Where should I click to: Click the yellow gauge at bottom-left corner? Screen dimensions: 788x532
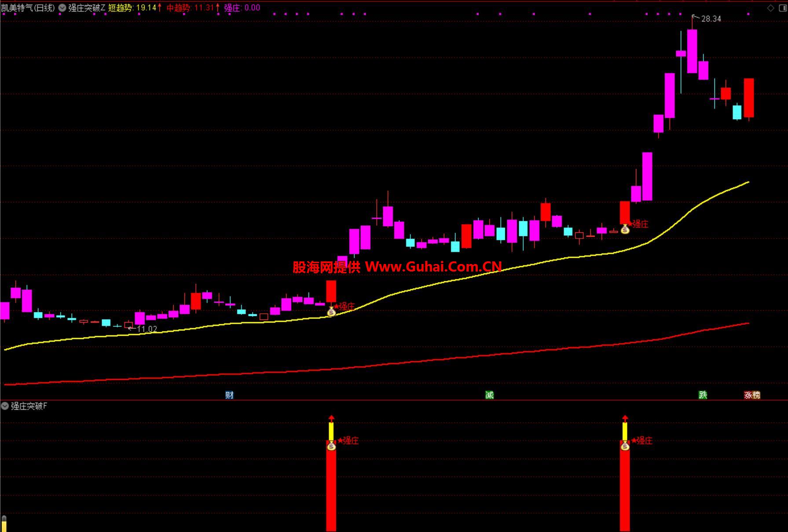4,524
